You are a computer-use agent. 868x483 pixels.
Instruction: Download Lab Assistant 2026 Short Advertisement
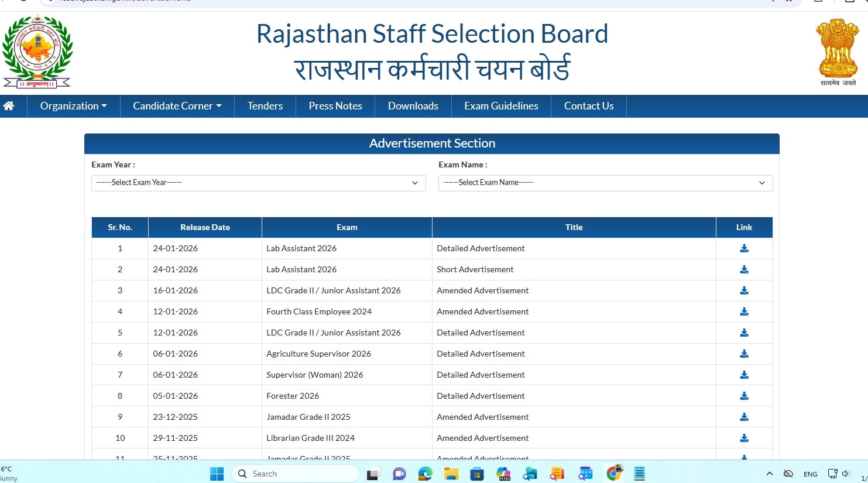pyautogui.click(x=744, y=269)
